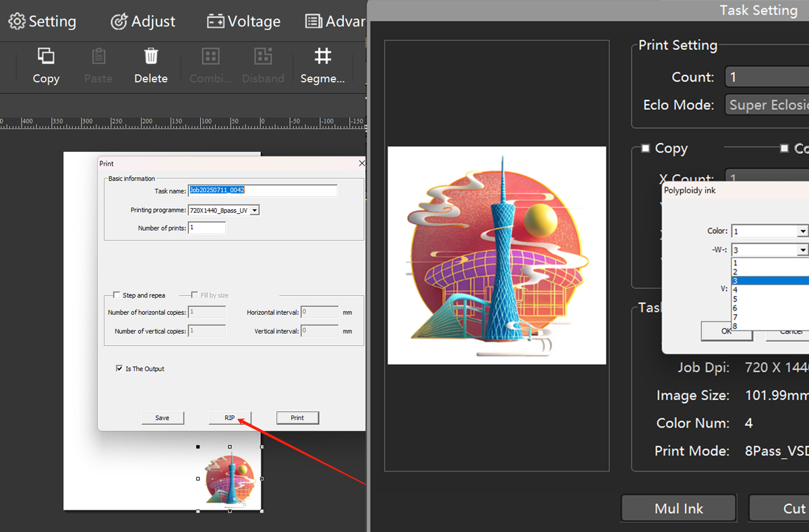Click the Segment grid icon

coord(323,56)
